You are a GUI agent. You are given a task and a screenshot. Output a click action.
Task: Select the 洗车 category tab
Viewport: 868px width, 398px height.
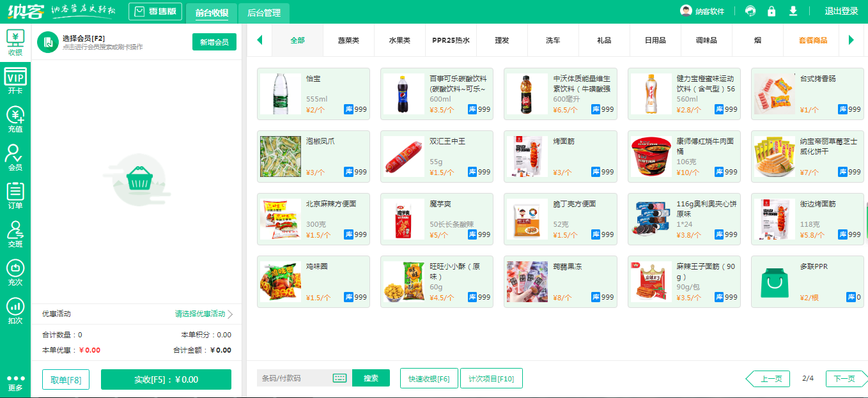click(x=554, y=40)
